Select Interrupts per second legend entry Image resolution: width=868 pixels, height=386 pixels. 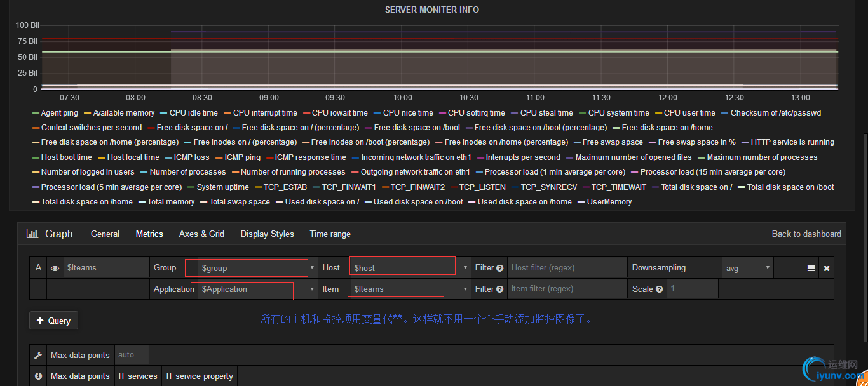[523, 157]
